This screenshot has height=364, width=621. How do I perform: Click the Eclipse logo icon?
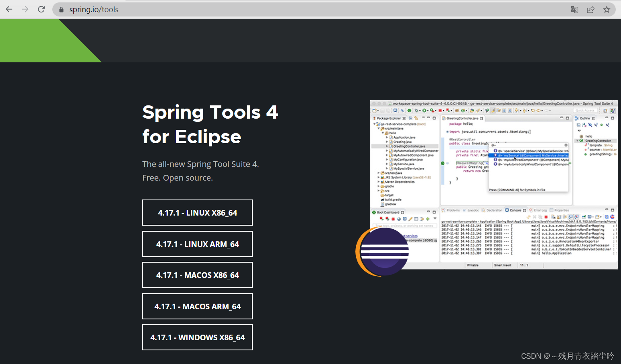click(x=382, y=252)
